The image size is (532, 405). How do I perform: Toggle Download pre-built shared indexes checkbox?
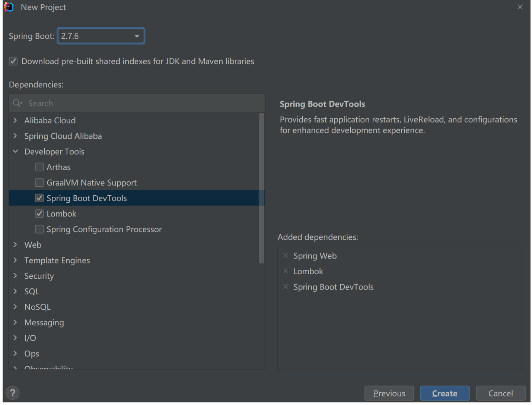(13, 61)
